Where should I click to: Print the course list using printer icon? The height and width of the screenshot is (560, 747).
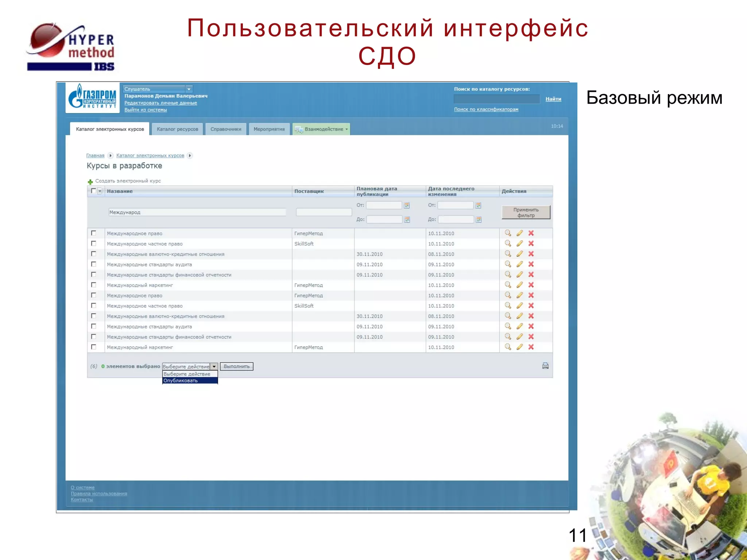pos(545,366)
